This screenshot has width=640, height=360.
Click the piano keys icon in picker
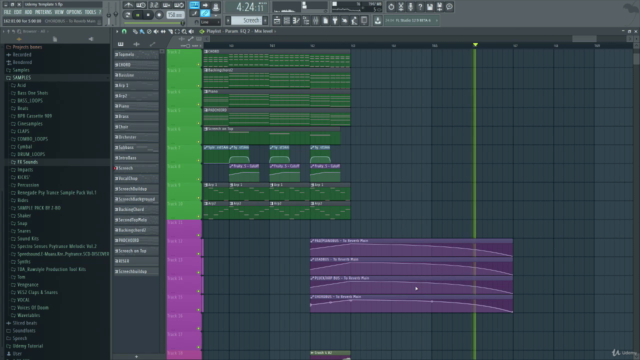pos(120,44)
